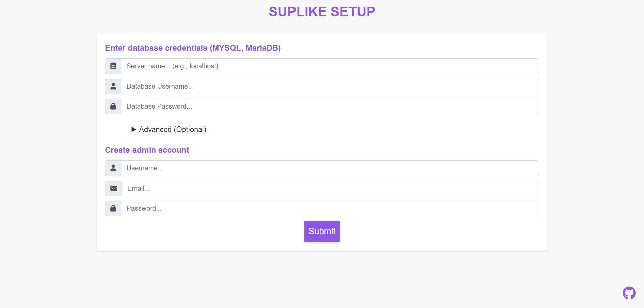Click the SUPLIKE SETUP heading
The image size is (644, 308).
pos(322,11)
